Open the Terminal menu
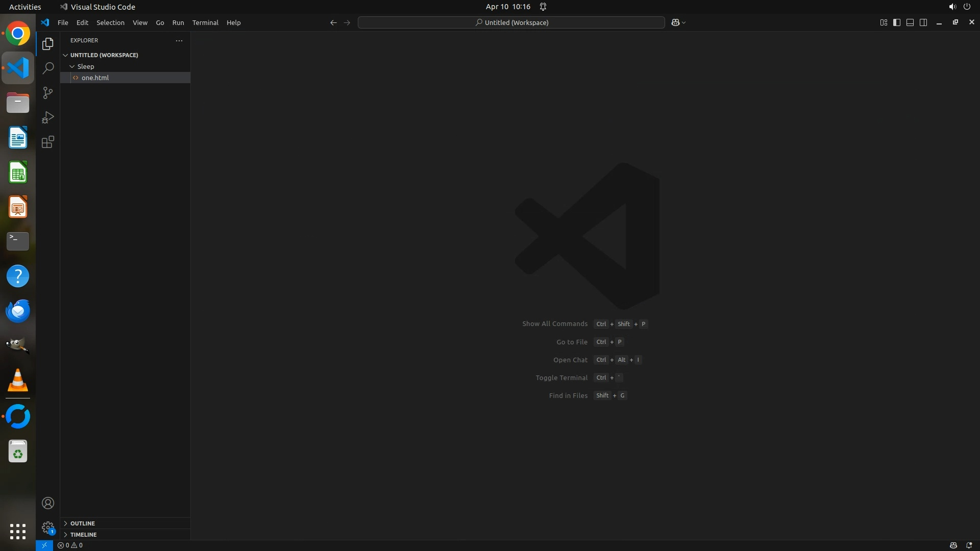Screen dimensions: 980x551 pos(205,22)
